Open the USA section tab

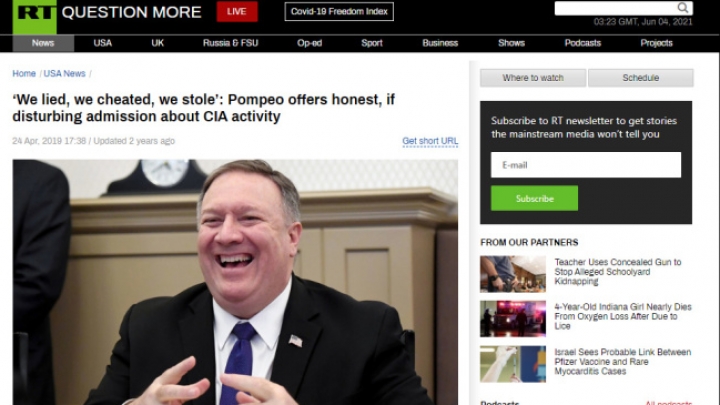pos(102,43)
